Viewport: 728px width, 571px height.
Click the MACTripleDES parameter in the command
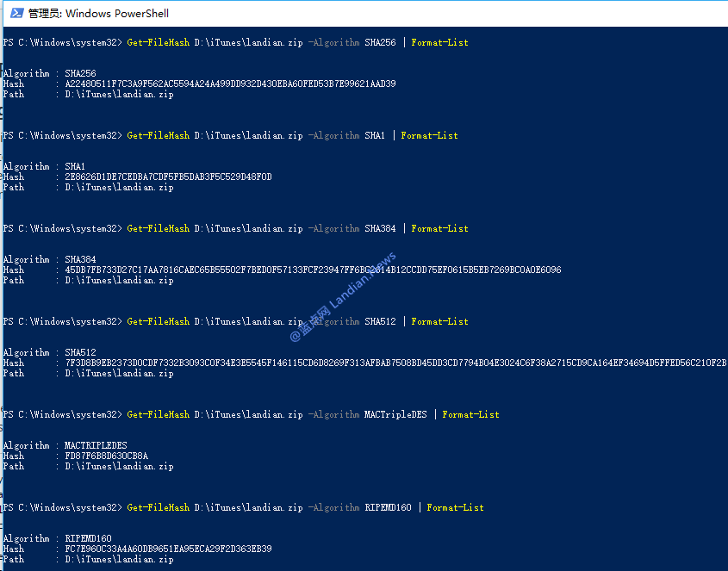pos(396,413)
